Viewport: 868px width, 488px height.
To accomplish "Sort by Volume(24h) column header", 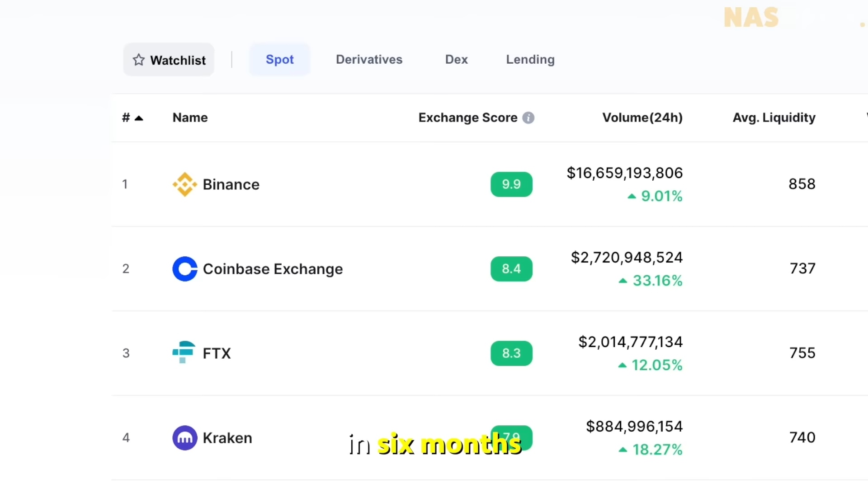I will [x=642, y=118].
